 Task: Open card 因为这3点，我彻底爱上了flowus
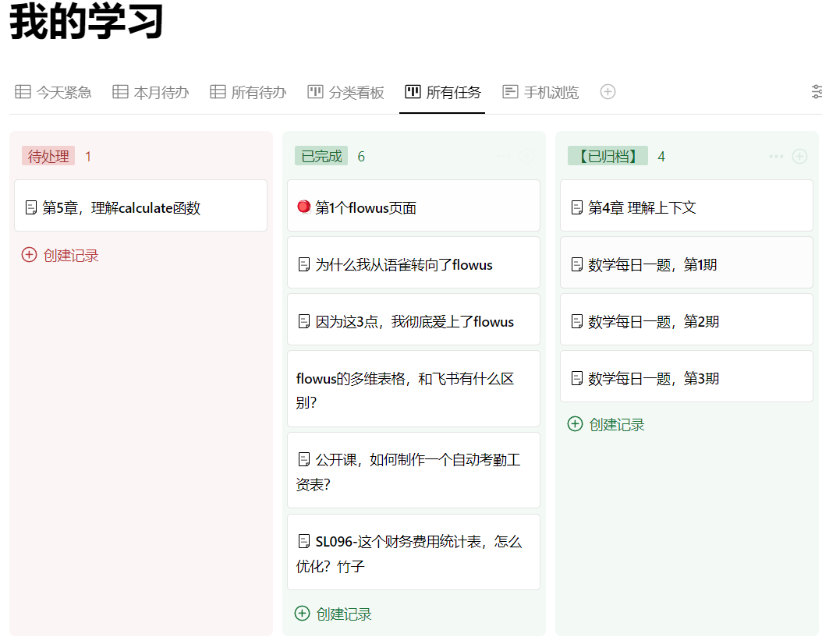point(413,319)
